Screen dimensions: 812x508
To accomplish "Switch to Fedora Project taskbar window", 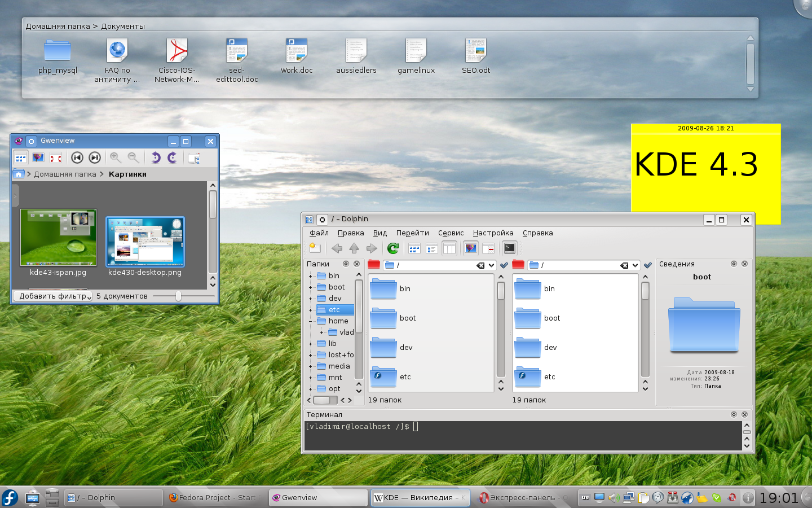I will point(214,498).
